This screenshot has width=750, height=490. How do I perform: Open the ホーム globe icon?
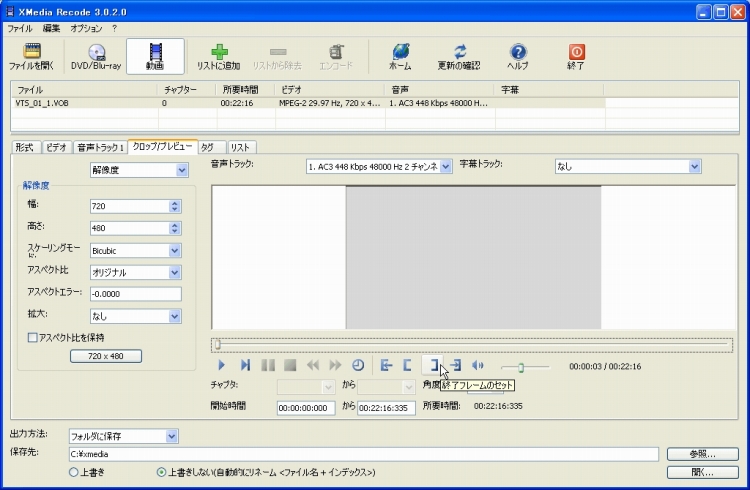click(x=400, y=56)
